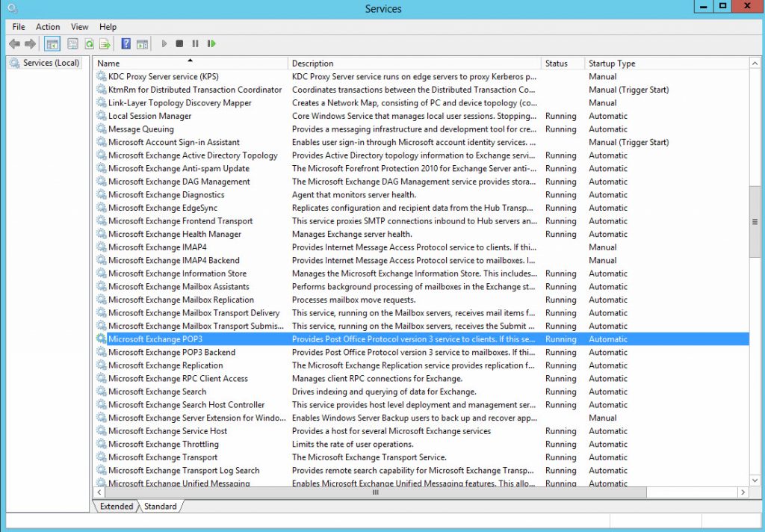
Task: Click the Stop Service toolbar icon
Action: pos(179,44)
